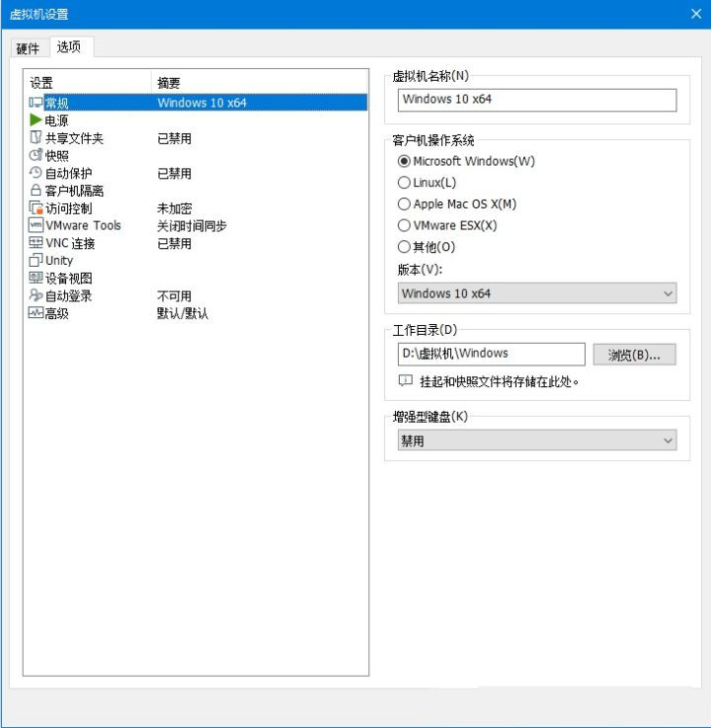Viewport: 711px width, 728px height.
Task: Click the Unity overlapping windows icon
Action: [x=36, y=260]
